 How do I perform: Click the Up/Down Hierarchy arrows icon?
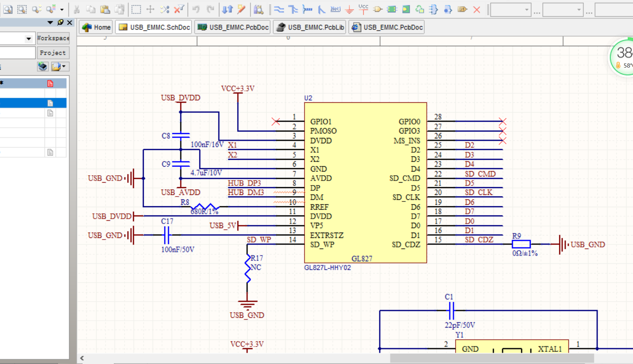(x=227, y=9)
